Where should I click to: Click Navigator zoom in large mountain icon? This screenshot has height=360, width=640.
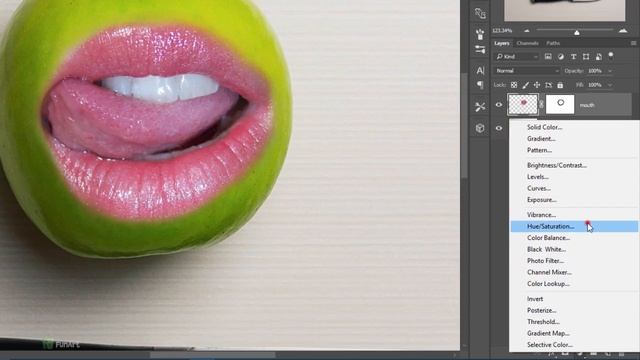pyautogui.click(x=623, y=31)
